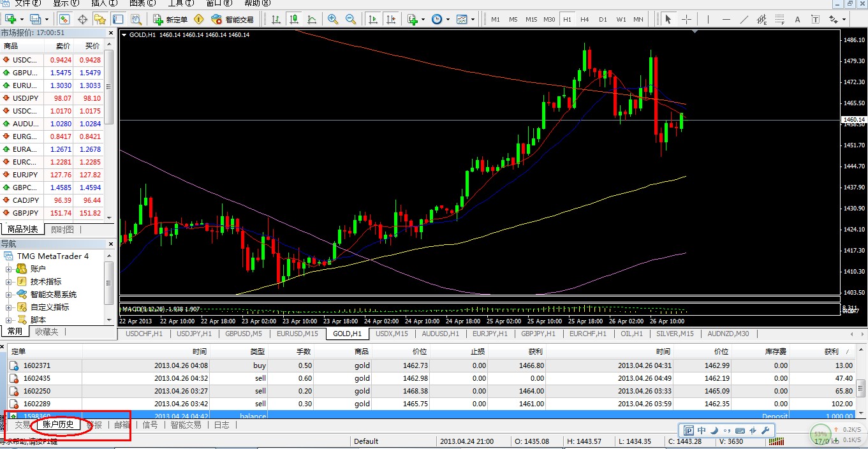Open the 日志 terminal tab
This screenshot has width=868, height=449.
(221, 425)
